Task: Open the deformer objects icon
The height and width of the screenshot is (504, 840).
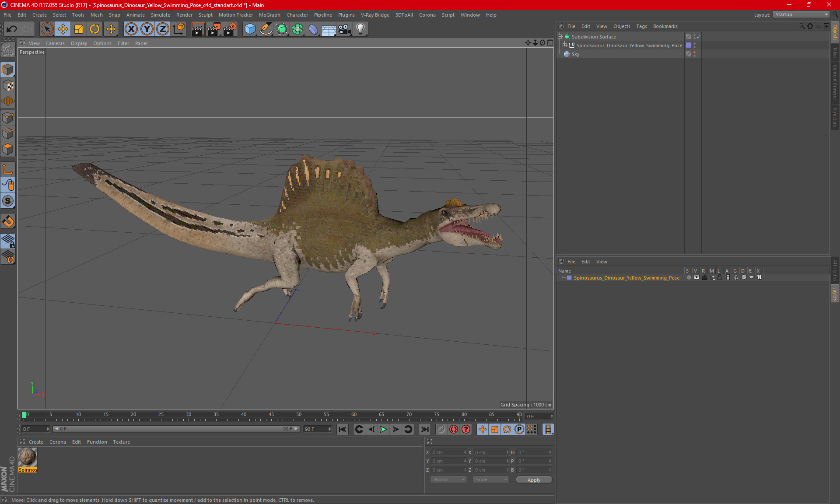Action: click(313, 29)
